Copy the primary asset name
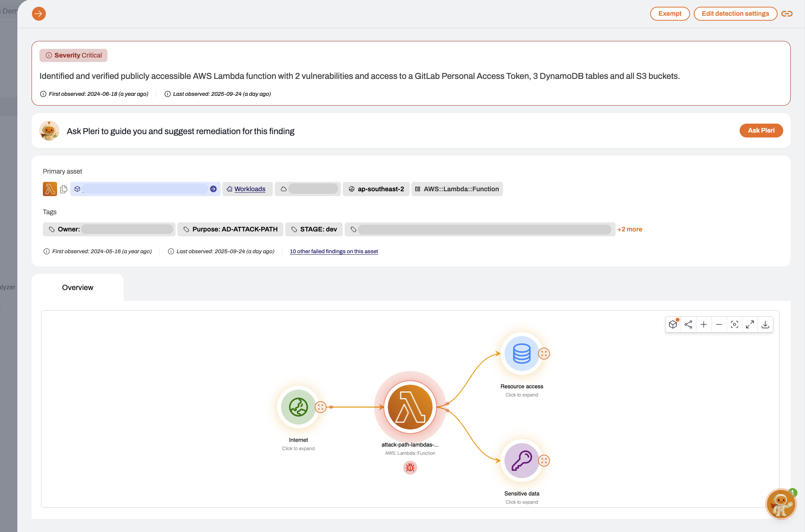Screen dimensions: 805x532 click(64, 189)
